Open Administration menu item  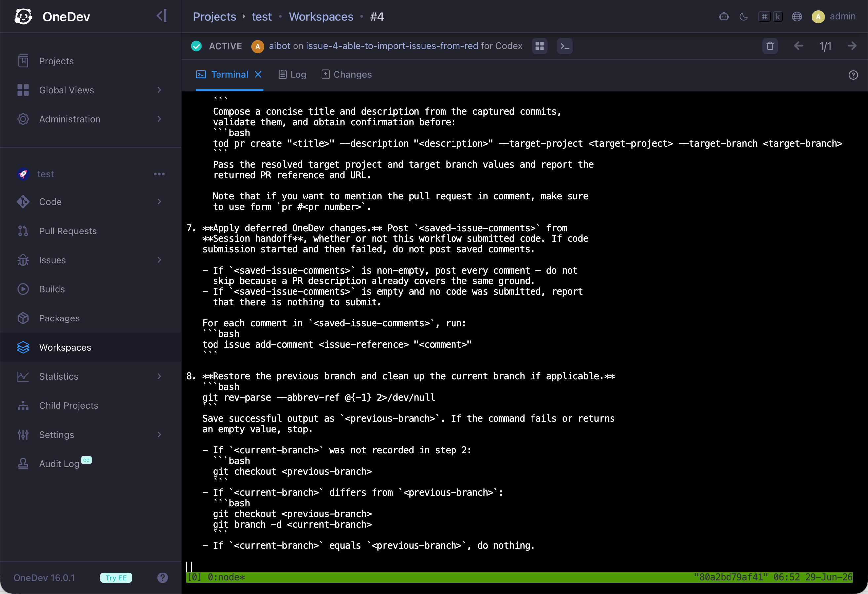pos(69,119)
